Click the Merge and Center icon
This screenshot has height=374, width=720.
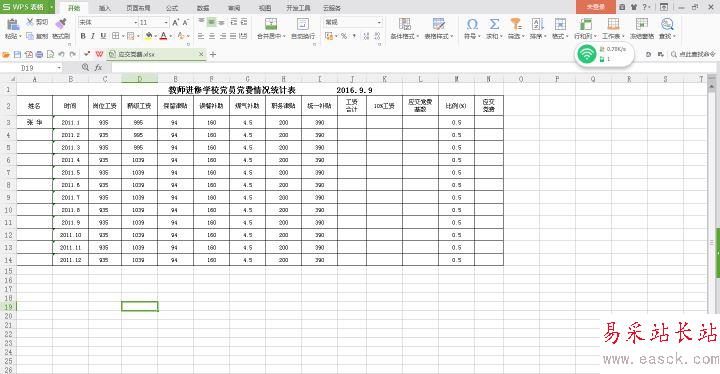pyautogui.click(x=271, y=24)
